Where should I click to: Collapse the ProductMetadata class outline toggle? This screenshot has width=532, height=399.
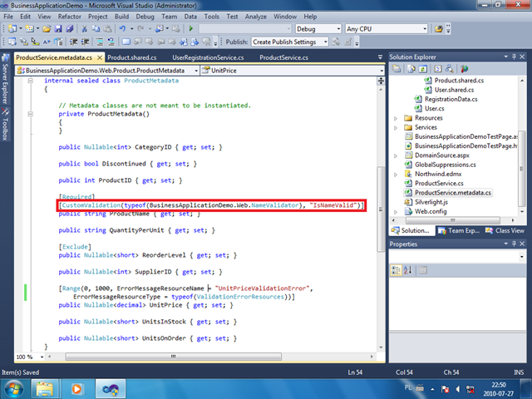30,81
